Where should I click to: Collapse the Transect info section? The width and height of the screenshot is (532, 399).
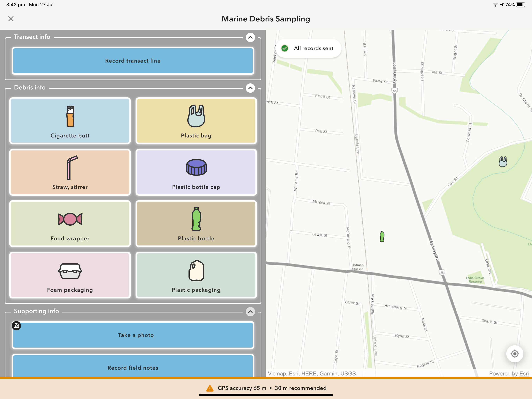250,37
